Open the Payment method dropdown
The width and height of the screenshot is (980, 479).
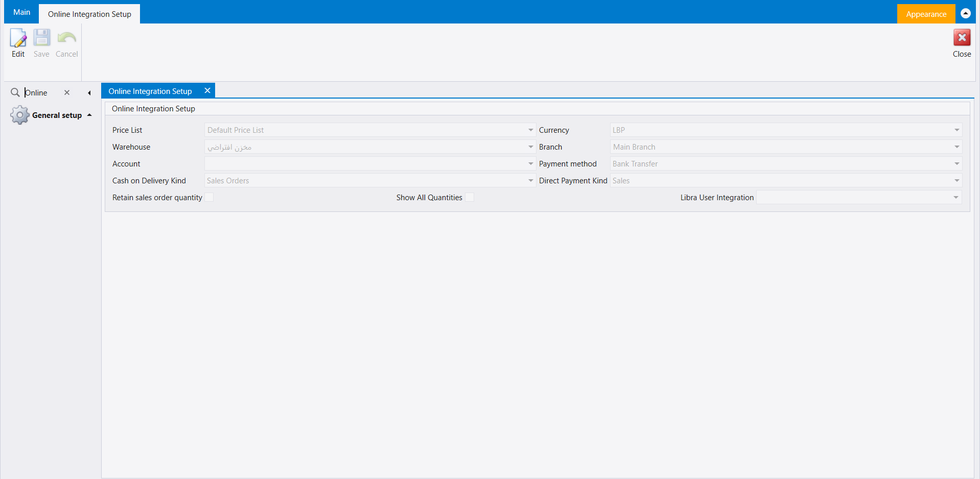coord(956,164)
